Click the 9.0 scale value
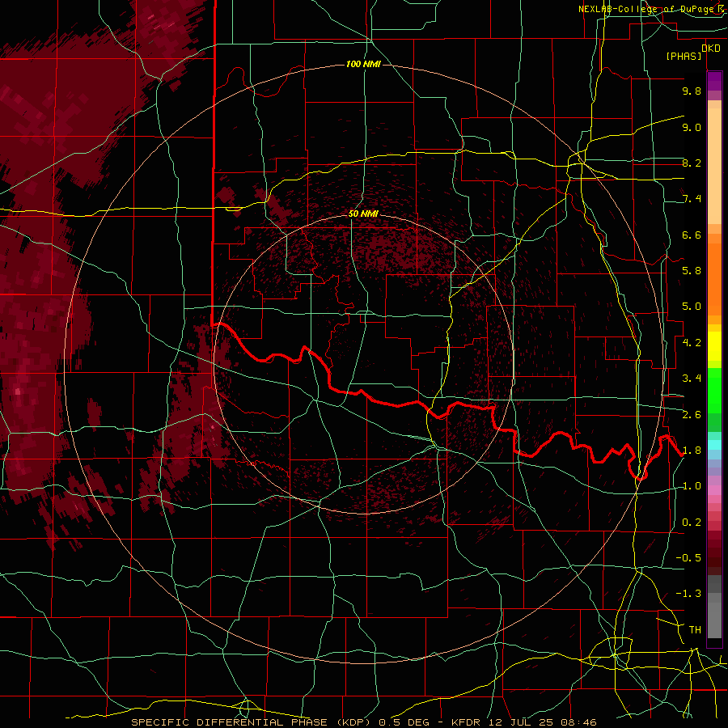This screenshot has height=728, width=728. [692, 128]
